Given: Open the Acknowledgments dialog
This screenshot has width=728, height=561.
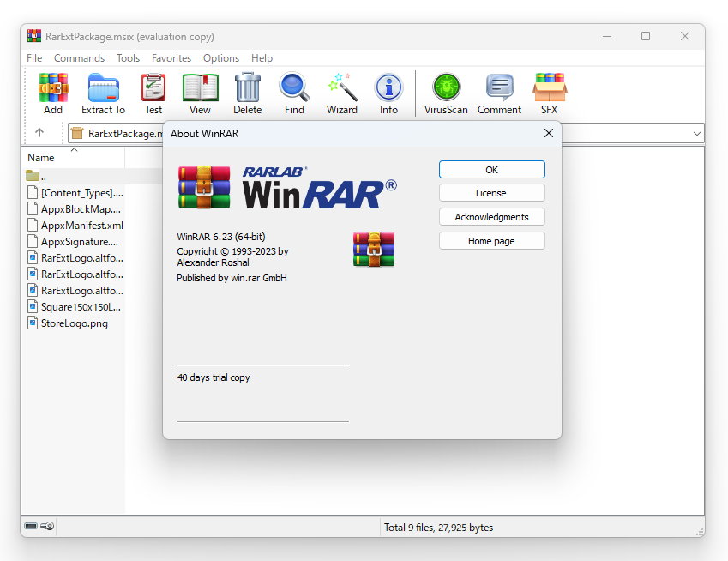Looking at the screenshot, I should click(491, 216).
